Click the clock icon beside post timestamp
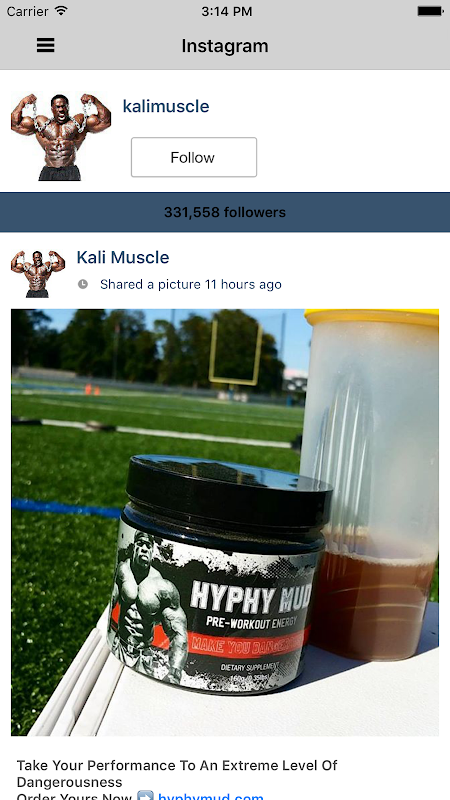450x800 pixels. pos(83,284)
